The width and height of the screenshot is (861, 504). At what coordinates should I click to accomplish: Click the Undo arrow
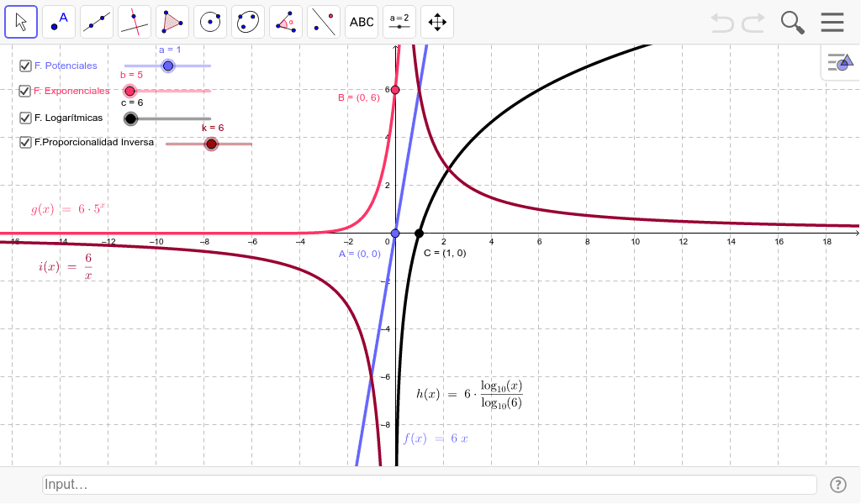[722, 23]
